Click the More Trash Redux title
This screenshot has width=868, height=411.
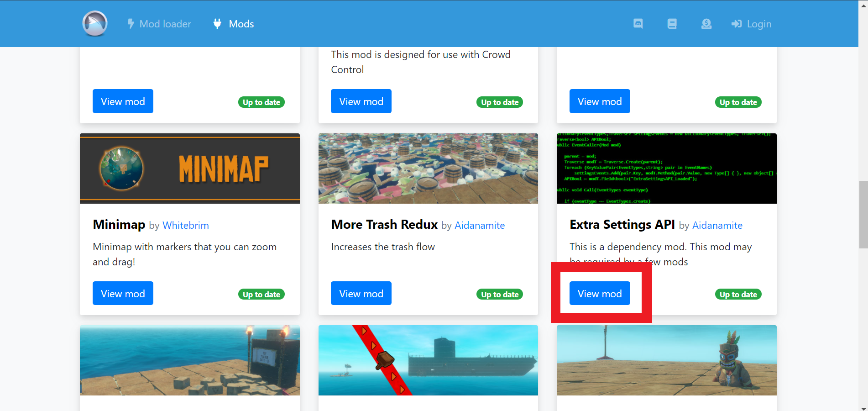pos(384,224)
